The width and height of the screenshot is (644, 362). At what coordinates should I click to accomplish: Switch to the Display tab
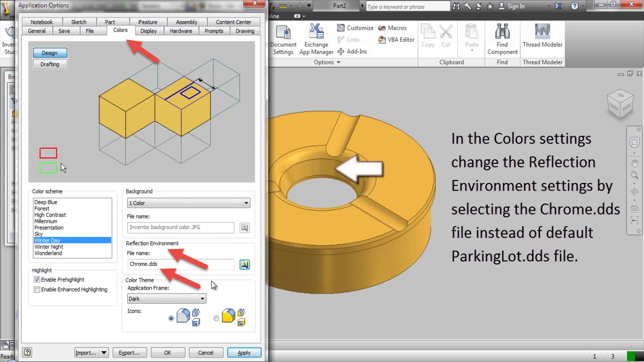coord(149,31)
